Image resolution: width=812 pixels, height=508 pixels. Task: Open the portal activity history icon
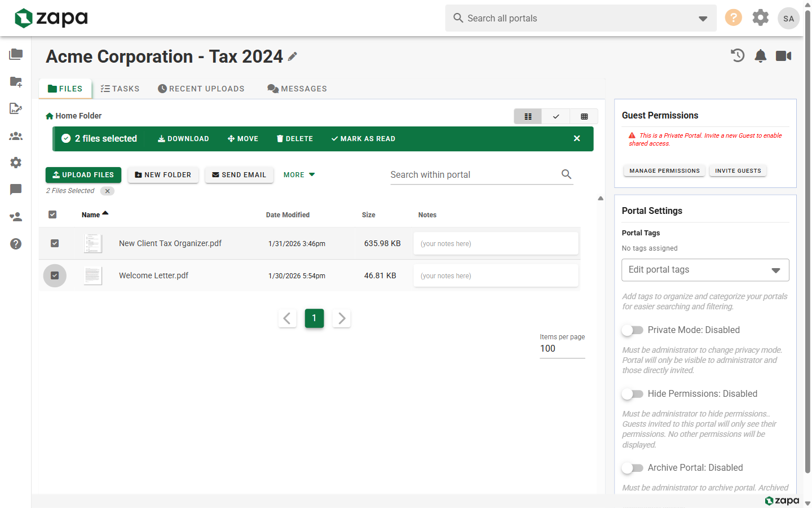click(x=738, y=55)
